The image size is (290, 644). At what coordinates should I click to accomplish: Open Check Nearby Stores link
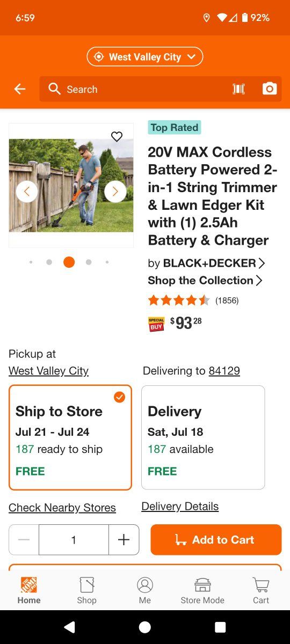(x=62, y=508)
